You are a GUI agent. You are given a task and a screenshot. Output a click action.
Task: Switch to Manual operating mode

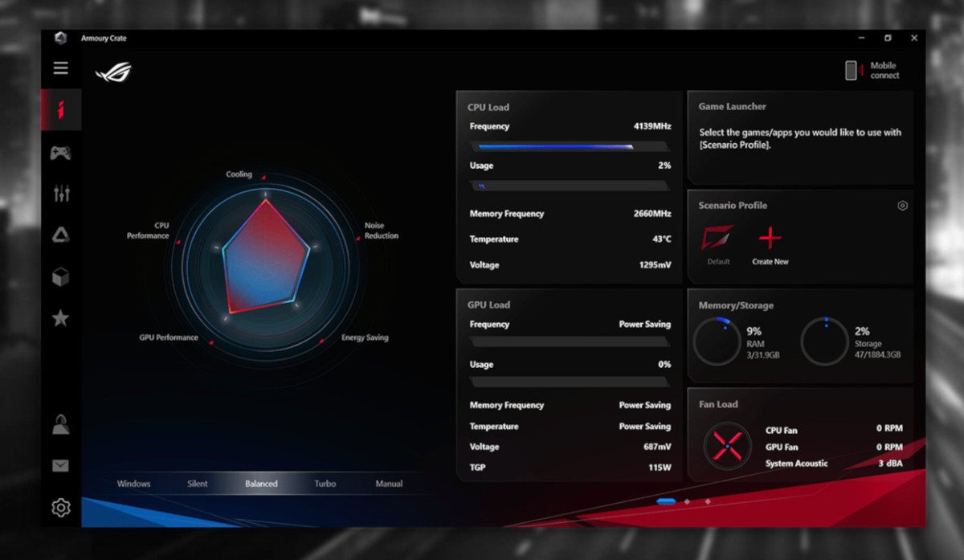390,484
